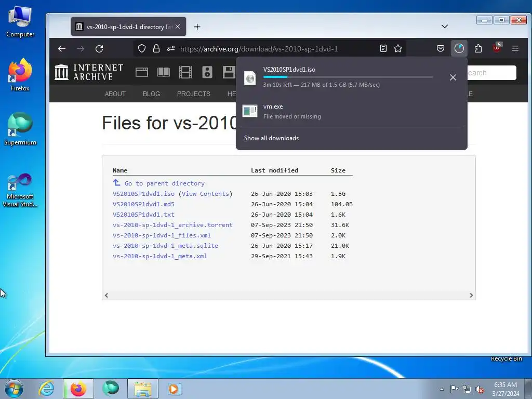Screen dimensions: 532x399
Task: Open the PROJECTS navigation item
Action: (194, 94)
